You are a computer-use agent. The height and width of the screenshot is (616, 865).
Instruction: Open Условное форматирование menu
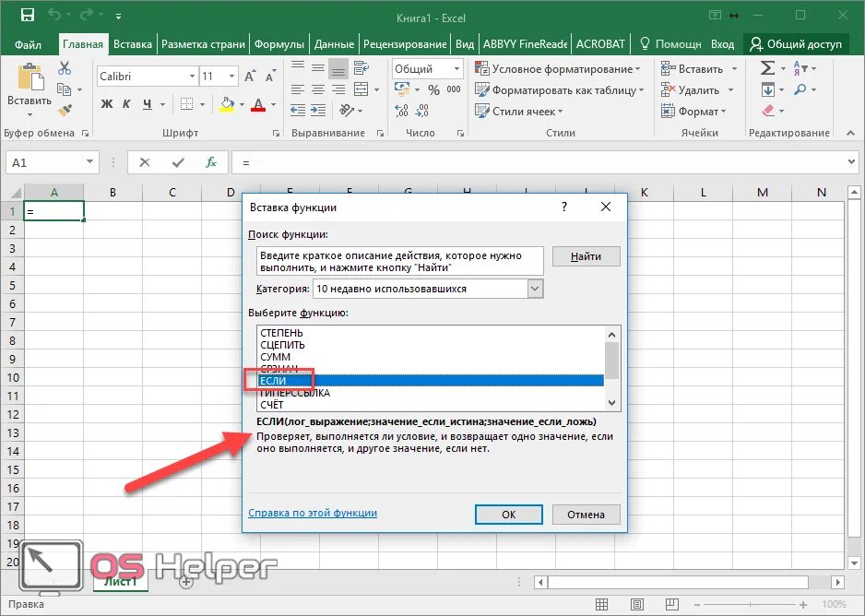pos(558,69)
